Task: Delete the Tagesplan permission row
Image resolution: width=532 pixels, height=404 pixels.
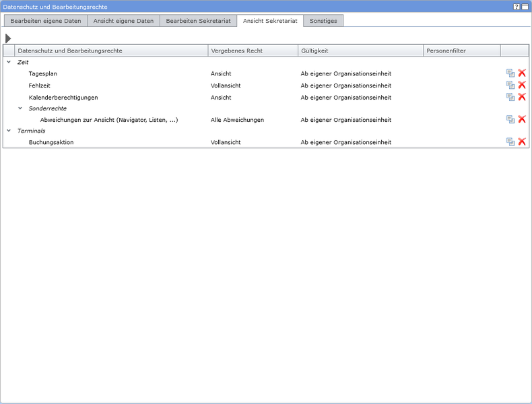Action: tap(522, 73)
